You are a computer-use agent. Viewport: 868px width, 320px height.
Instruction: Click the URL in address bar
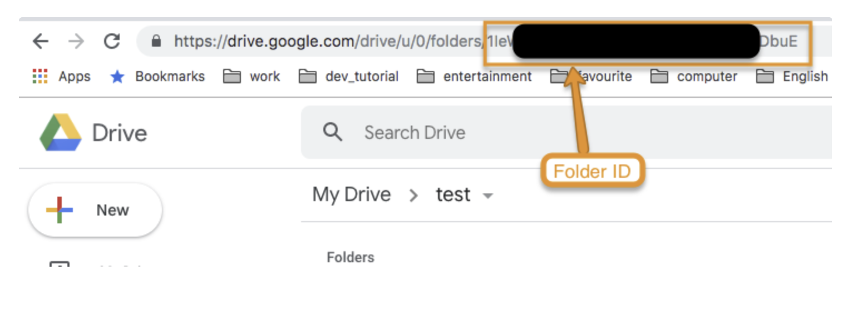[328, 41]
